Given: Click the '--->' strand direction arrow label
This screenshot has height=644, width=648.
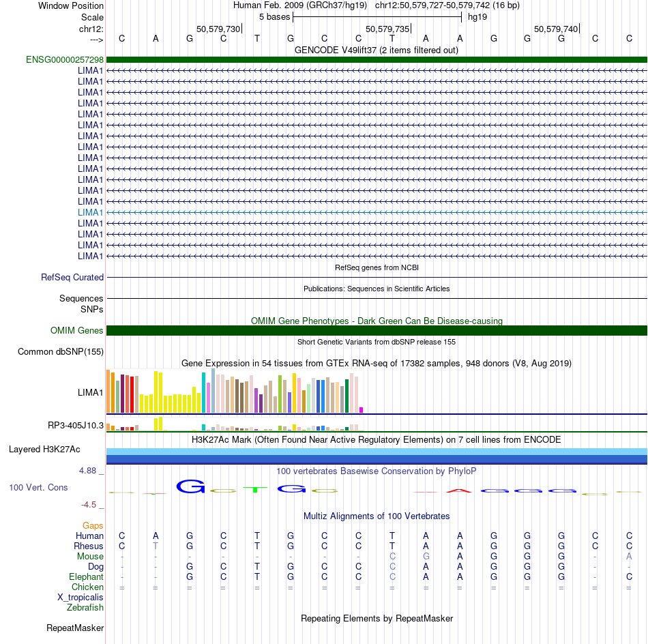Looking at the screenshot, I should (x=96, y=40).
